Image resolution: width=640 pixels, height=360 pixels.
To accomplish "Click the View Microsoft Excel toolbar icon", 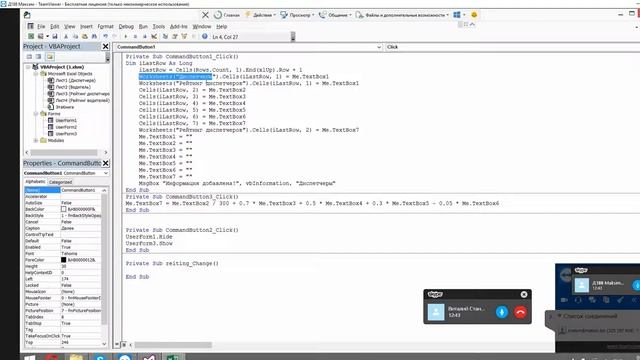I will 31,36.
